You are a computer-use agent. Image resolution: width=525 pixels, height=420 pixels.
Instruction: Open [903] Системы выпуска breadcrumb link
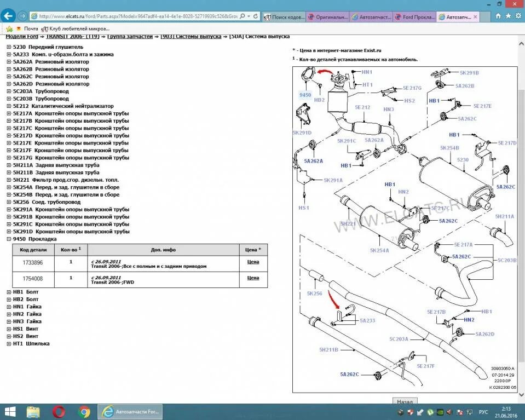point(191,37)
